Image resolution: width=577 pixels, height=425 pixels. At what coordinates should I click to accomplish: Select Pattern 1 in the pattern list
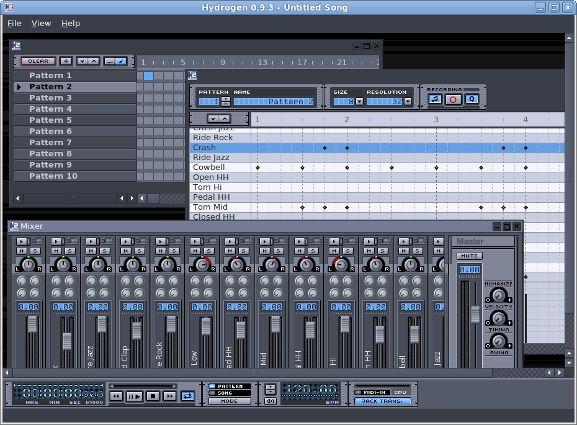point(75,76)
